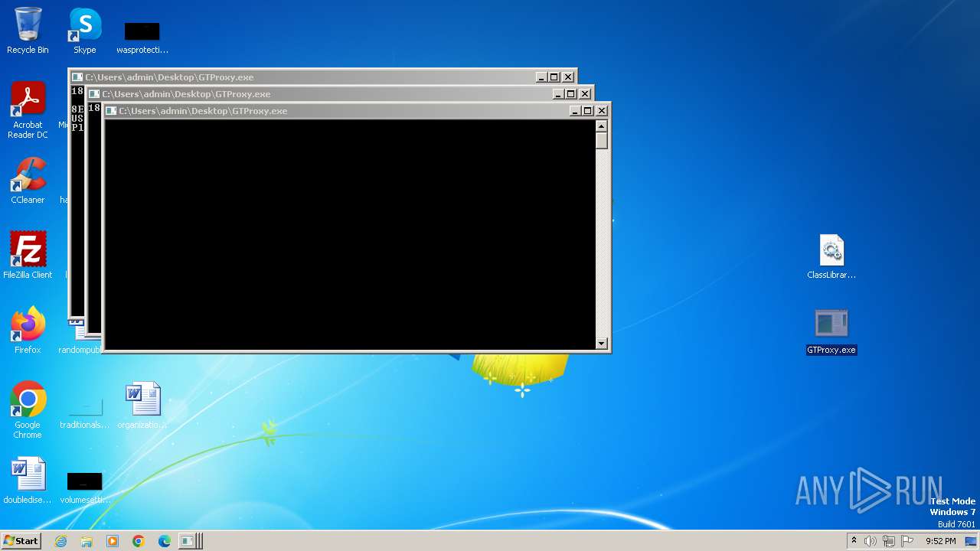Screen dimensions: 980x551
Task: Launch Windows Media Player from taskbar
Action: [113, 541]
